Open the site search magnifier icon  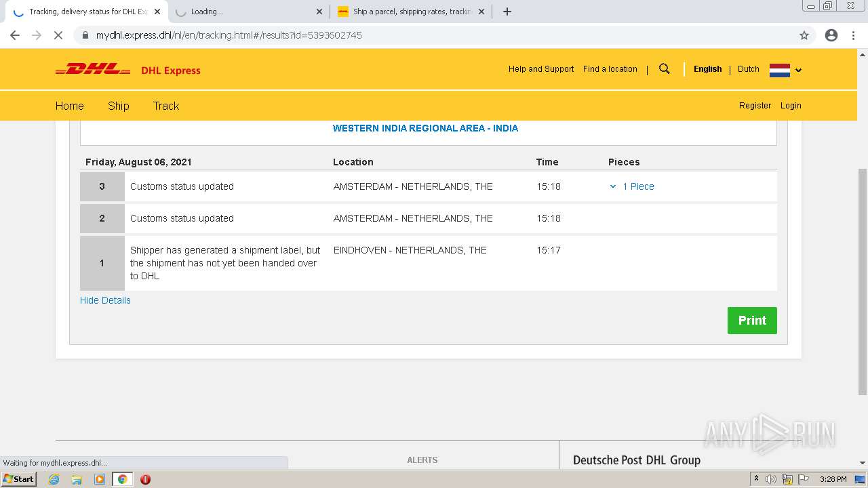665,68
